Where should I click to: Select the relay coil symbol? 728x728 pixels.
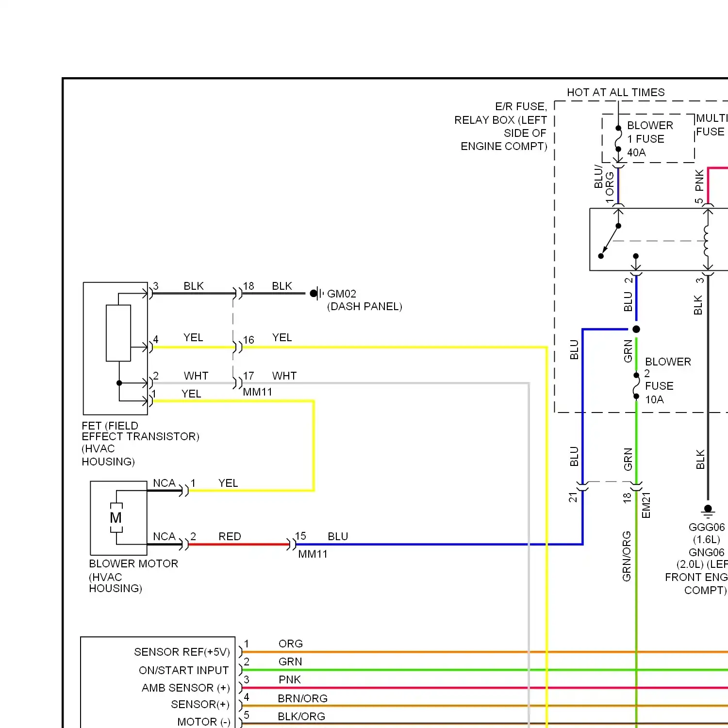pyautogui.click(x=707, y=241)
